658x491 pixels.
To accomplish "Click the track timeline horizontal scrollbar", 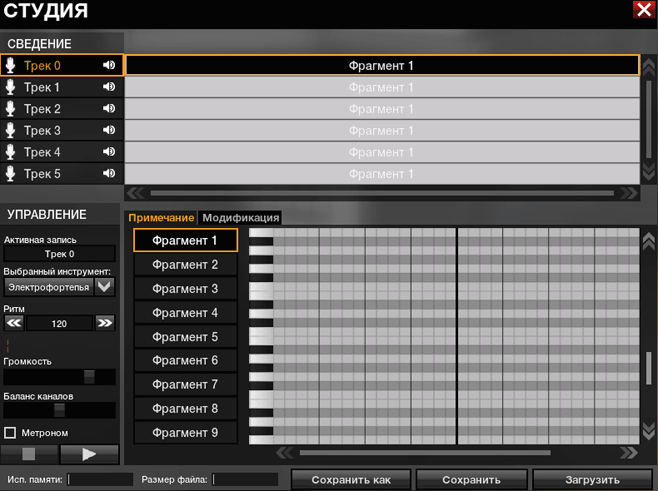I will (382, 193).
